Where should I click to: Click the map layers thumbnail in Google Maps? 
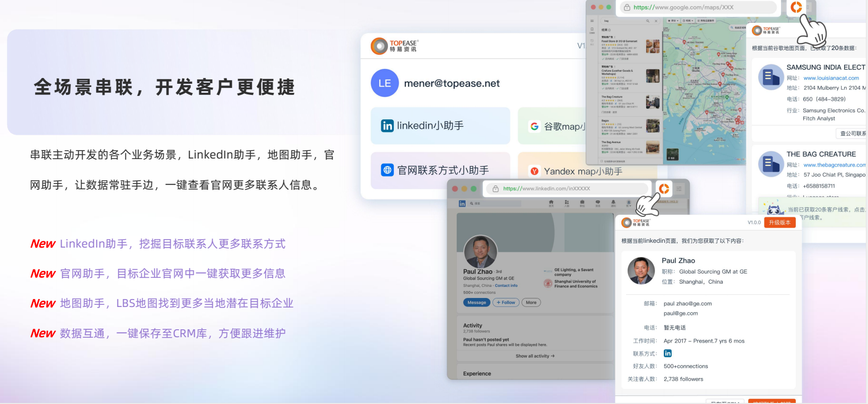[672, 154]
